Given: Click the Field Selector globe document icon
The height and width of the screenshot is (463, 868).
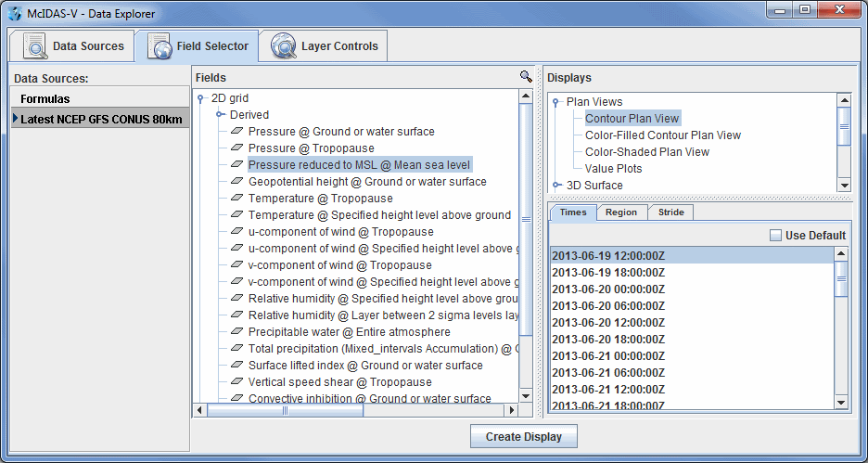Looking at the screenshot, I should coord(160,46).
